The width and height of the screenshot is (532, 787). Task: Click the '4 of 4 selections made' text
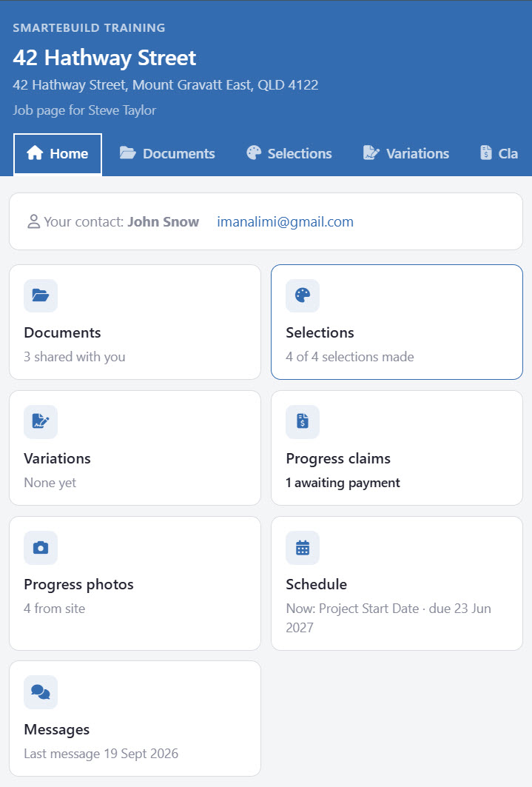click(x=350, y=357)
